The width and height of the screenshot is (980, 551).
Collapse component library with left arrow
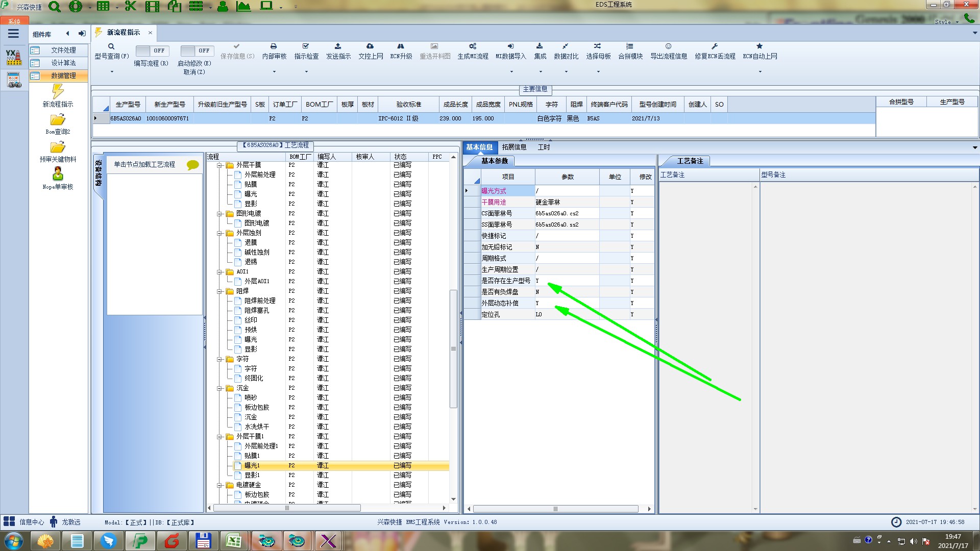point(67,34)
